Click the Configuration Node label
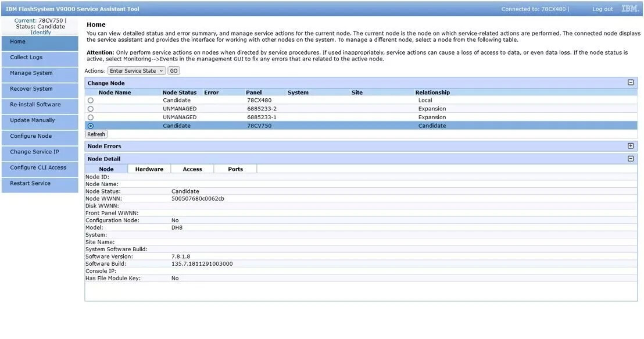This screenshot has height=339, width=644. [112, 220]
